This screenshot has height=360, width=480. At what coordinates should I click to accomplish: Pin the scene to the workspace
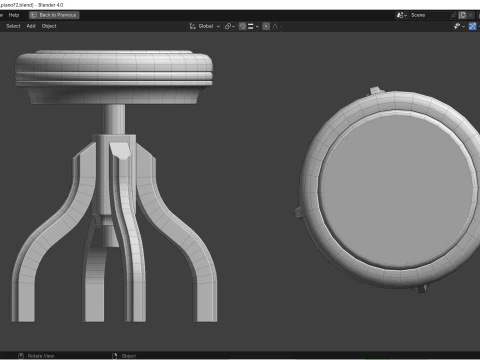pyautogui.click(x=453, y=15)
